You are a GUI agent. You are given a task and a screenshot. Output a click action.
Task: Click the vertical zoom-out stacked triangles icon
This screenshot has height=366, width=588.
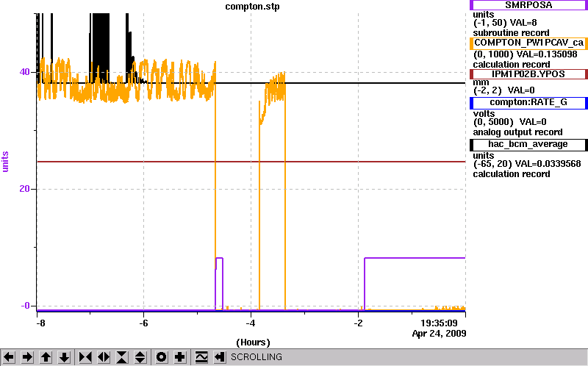pos(140,357)
